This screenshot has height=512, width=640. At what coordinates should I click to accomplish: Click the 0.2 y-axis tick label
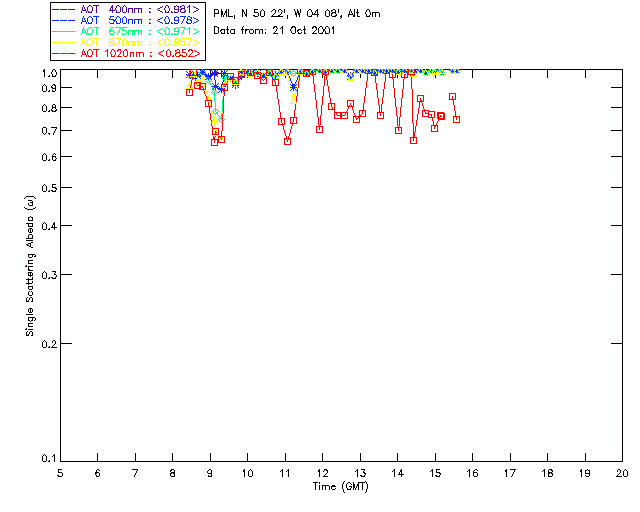(x=49, y=344)
